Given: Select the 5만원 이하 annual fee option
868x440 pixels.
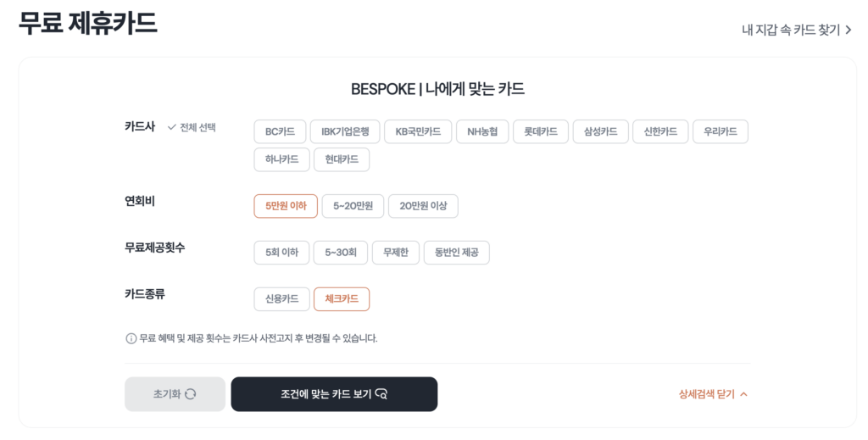Looking at the screenshot, I should (x=286, y=206).
